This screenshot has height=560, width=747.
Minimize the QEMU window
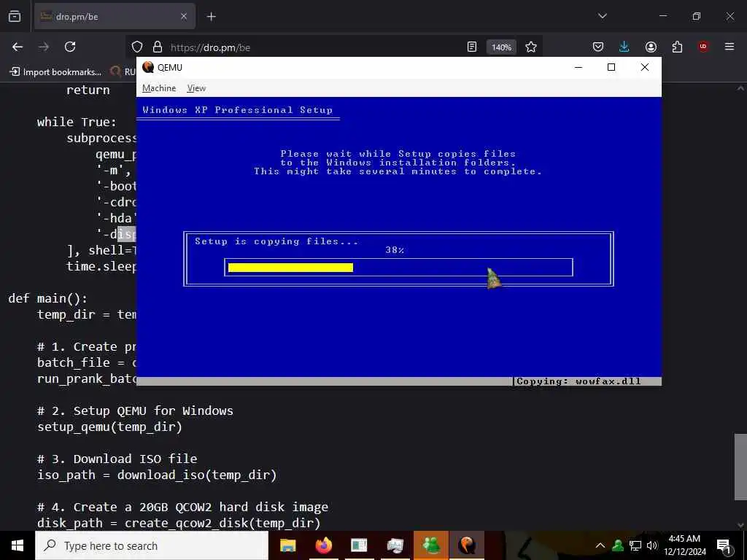(578, 67)
